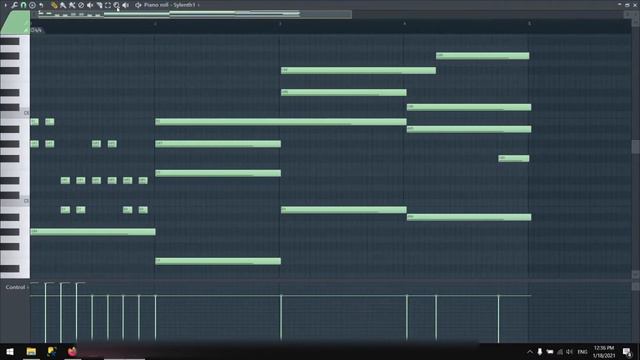640x360 pixels.
Task: Open the FL Studio fruit icon in the taskbar
Action: (72, 351)
